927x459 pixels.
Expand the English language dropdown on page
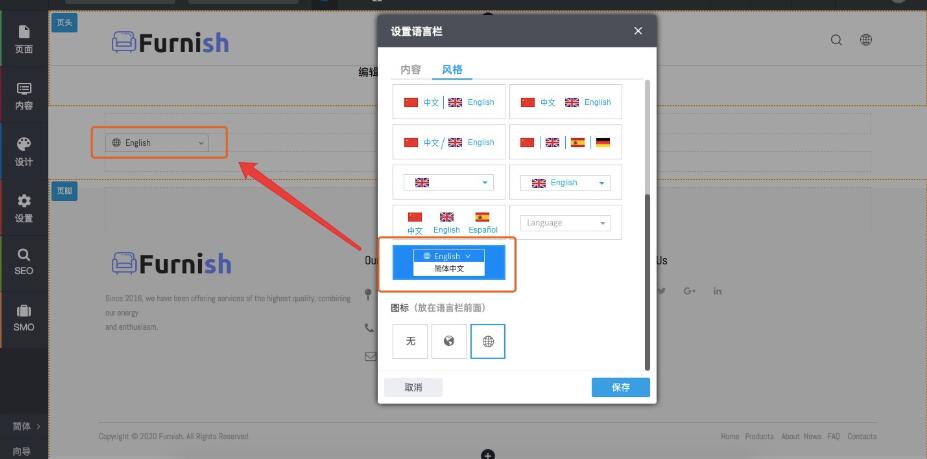[158, 143]
